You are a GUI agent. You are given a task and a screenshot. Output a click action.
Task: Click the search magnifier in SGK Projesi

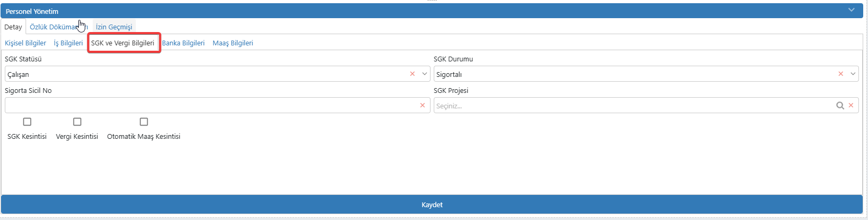(840, 106)
